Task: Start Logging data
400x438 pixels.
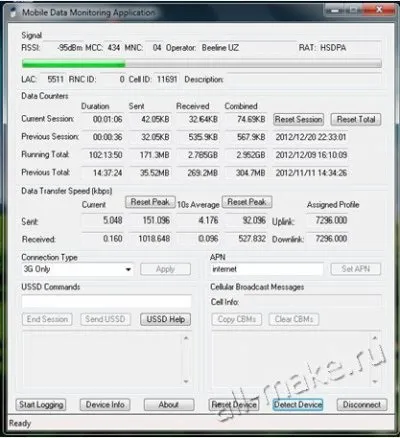Action: (41, 405)
